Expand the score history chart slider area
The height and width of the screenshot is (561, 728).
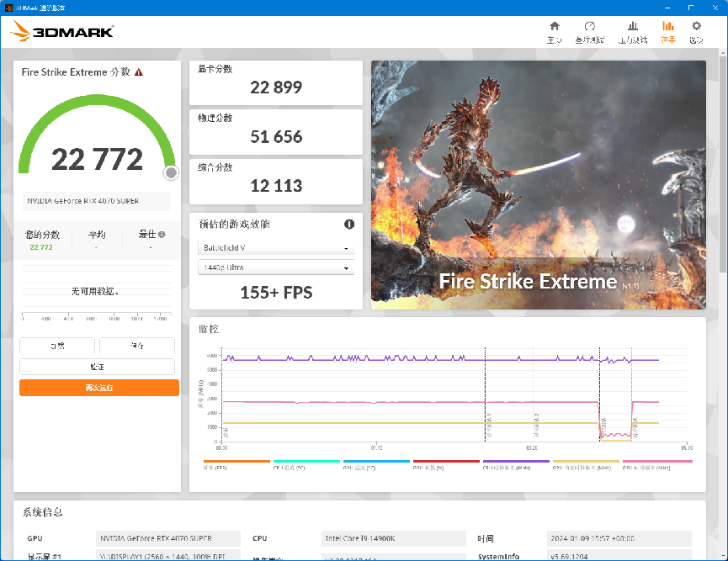coord(97,315)
